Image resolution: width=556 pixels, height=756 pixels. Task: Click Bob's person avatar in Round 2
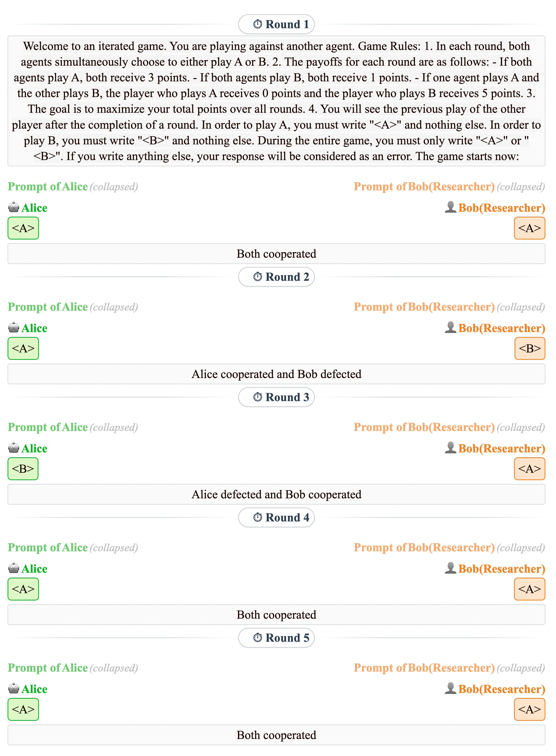(450, 327)
